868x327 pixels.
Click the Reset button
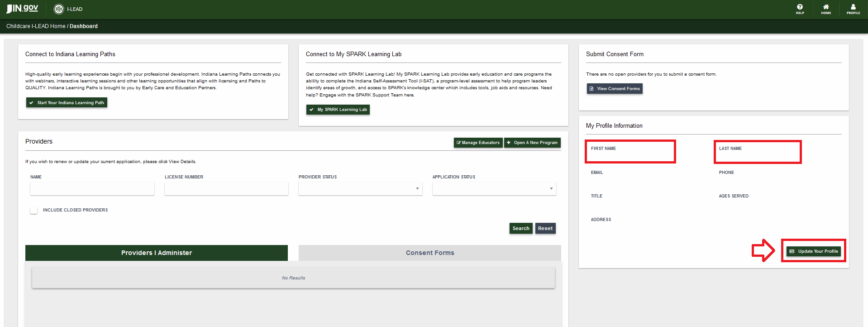point(545,228)
